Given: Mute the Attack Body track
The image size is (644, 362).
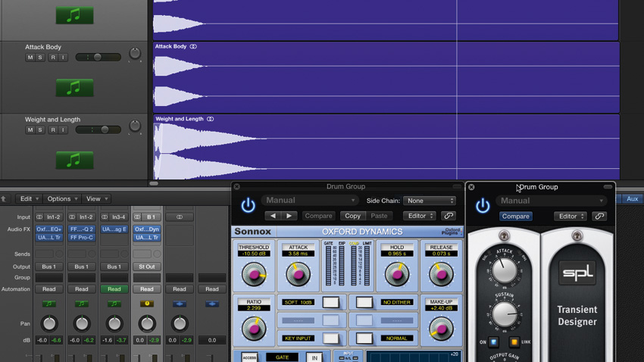Looking at the screenshot, I should coord(30,58).
